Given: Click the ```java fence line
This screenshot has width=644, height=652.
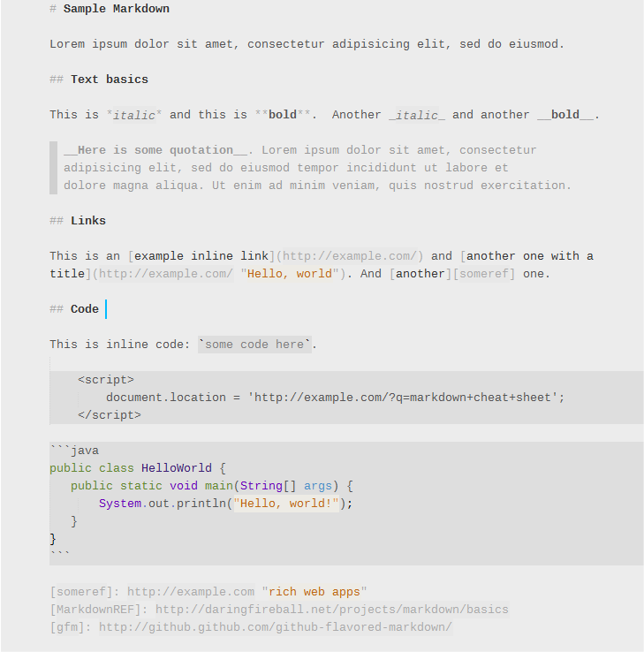Looking at the screenshot, I should (74, 451).
